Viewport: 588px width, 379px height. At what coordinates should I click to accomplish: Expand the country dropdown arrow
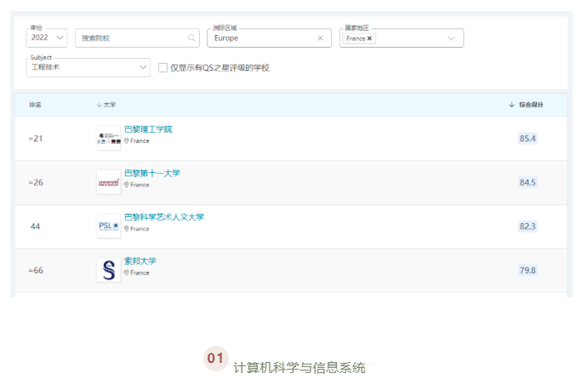pyautogui.click(x=452, y=38)
